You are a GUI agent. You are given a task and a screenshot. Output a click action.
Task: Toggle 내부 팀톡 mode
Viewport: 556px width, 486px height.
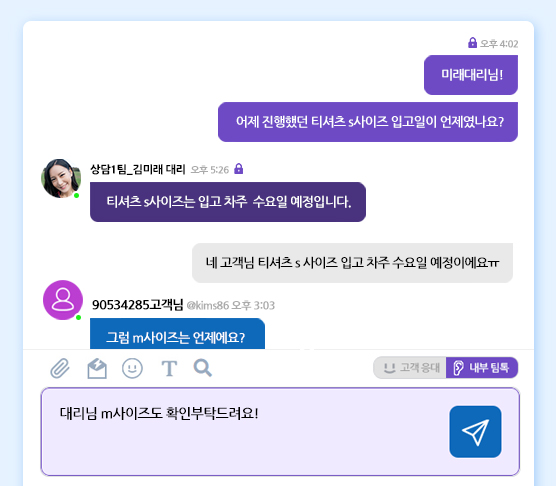click(482, 368)
